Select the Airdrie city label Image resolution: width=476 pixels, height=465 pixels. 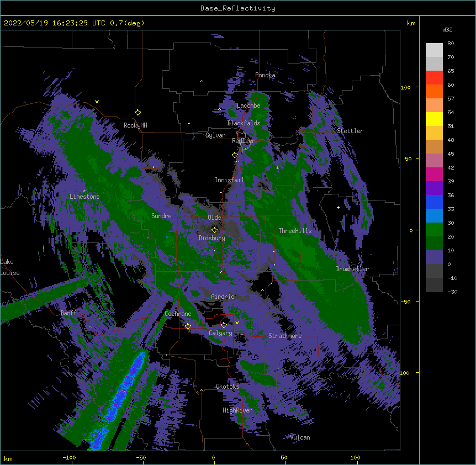[223, 297]
